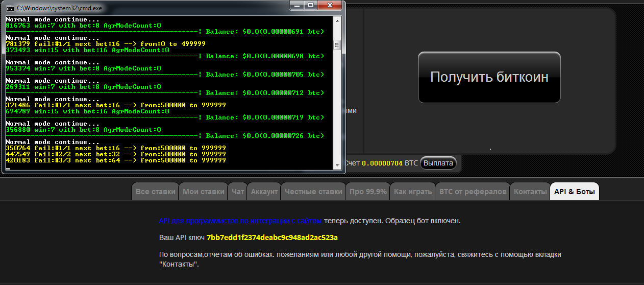Click the console vertical scrollbar thumb
This screenshot has height=285, width=644.
pyautogui.click(x=337, y=45)
